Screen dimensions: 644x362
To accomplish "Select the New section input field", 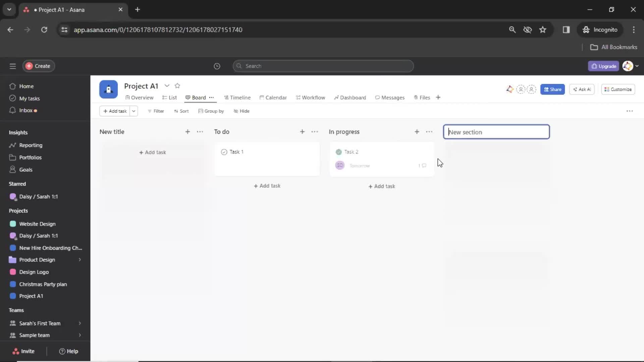I will coord(496,132).
